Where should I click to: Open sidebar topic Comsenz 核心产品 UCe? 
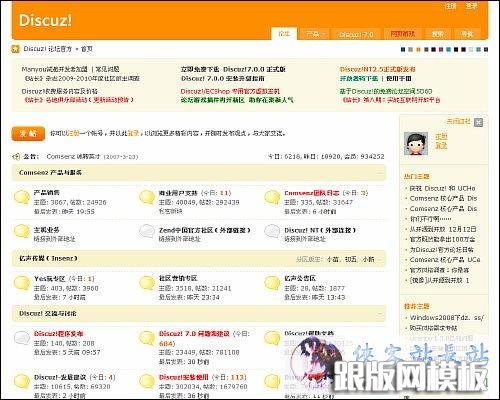[445, 260]
